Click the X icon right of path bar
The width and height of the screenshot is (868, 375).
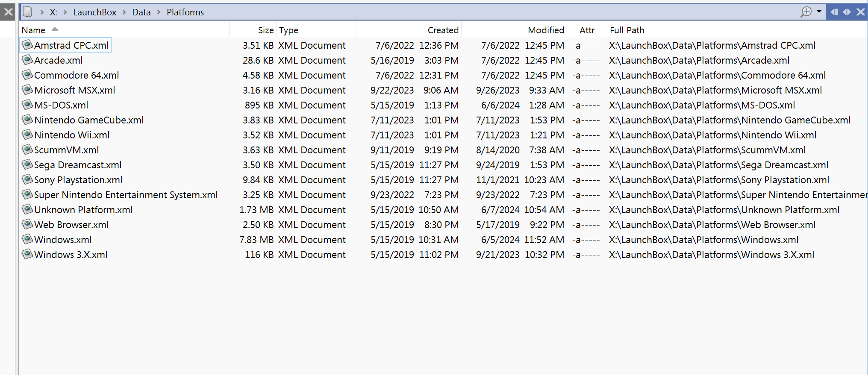860,12
